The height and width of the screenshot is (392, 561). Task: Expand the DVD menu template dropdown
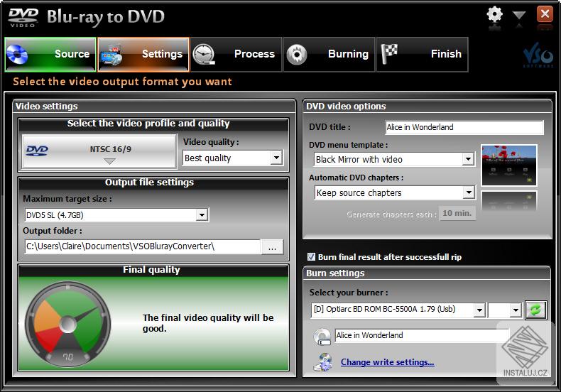468,159
